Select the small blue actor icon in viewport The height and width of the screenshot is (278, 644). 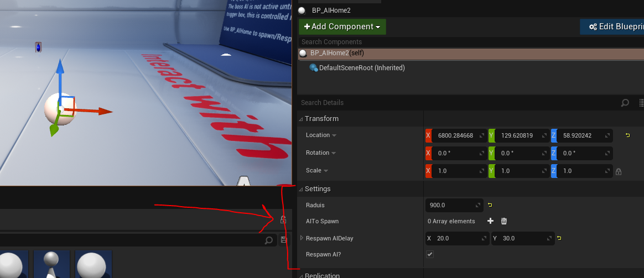pyautogui.click(x=38, y=47)
